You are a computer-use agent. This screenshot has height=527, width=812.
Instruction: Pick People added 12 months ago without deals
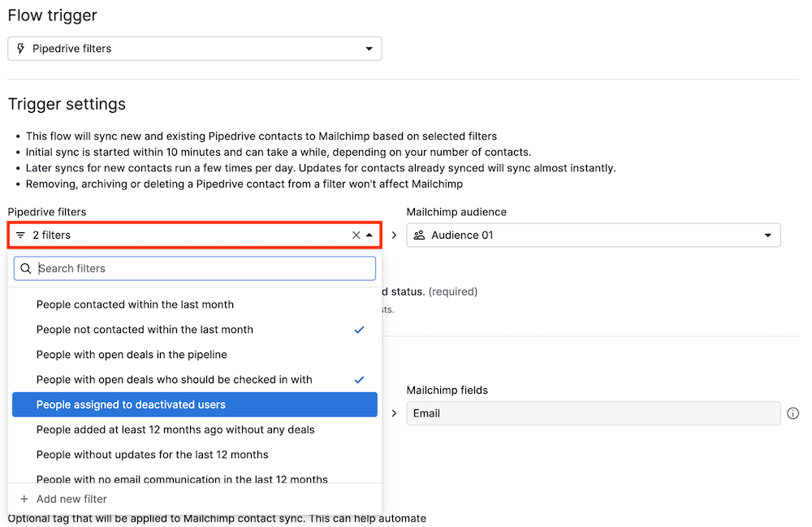(x=175, y=430)
